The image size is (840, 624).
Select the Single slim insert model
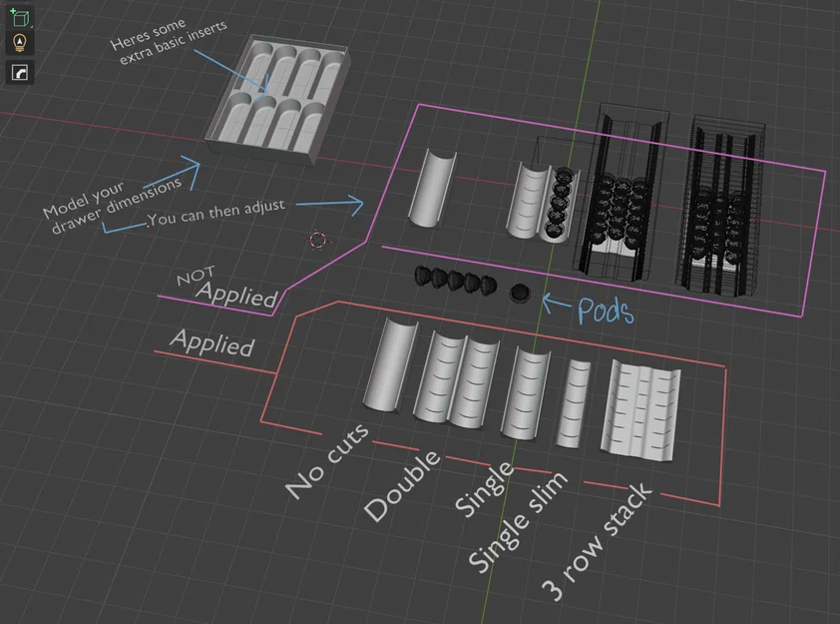[x=574, y=403]
